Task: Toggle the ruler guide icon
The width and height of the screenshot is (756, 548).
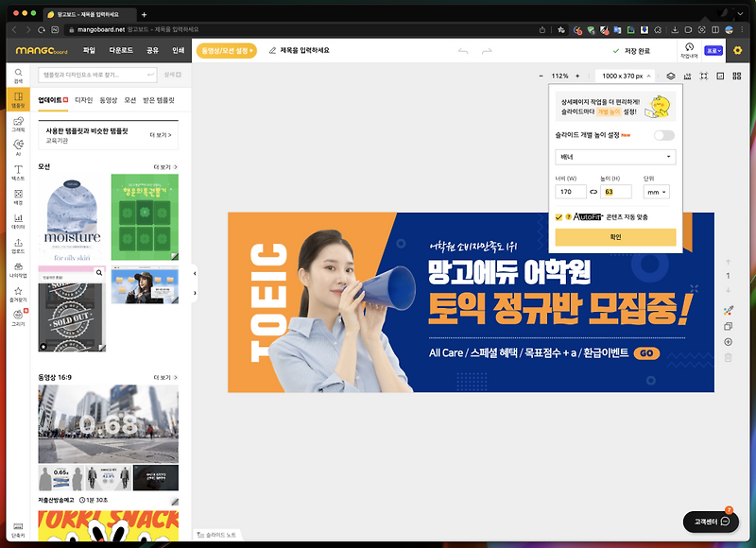Action: 688,77
